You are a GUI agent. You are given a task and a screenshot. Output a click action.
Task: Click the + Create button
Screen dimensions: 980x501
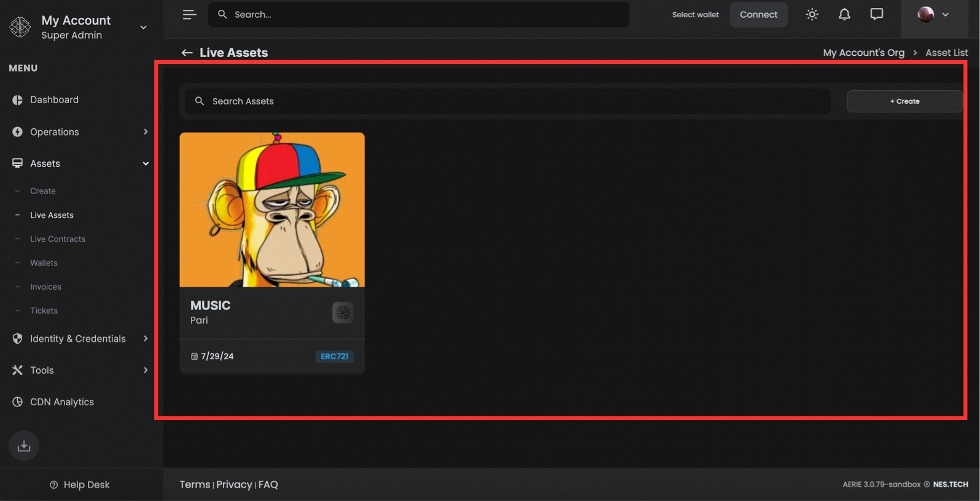(904, 101)
